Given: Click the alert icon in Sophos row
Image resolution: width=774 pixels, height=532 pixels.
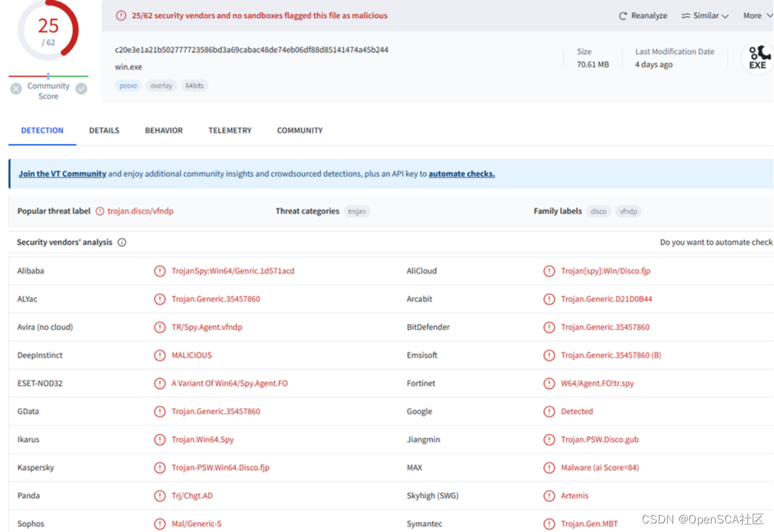Looking at the screenshot, I should pyautogui.click(x=159, y=524).
